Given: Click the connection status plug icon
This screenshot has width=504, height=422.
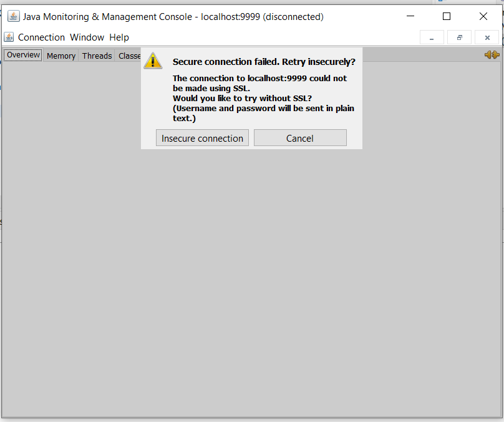Looking at the screenshot, I should (492, 55).
